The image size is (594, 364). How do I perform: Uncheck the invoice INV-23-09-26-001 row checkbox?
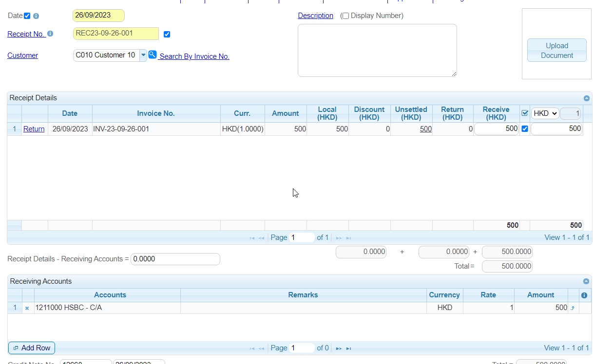click(525, 129)
